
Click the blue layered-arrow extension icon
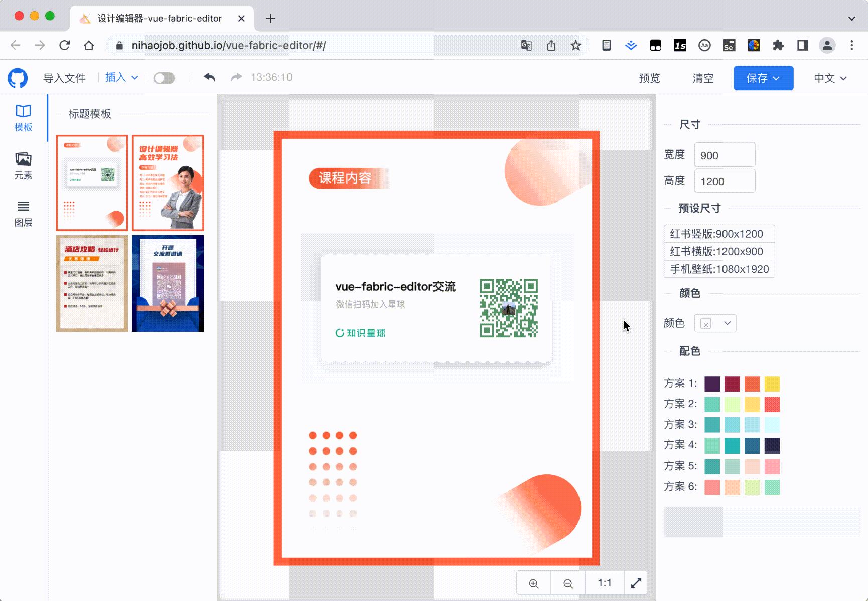(631, 45)
